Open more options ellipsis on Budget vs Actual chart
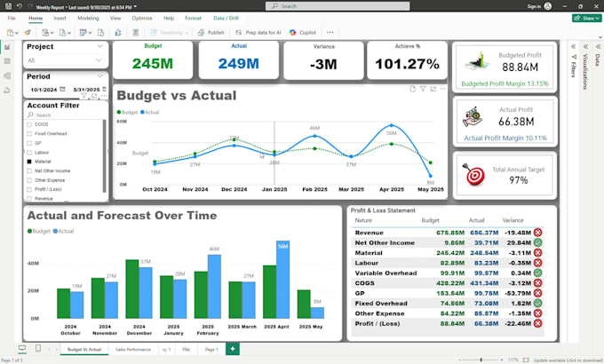 click(443, 89)
